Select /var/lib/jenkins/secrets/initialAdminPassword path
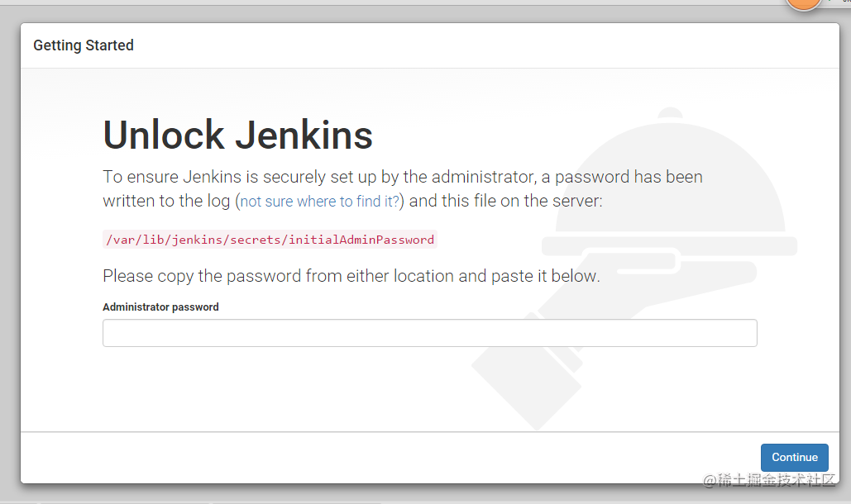The image size is (851, 504). pyautogui.click(x=269, y=240)
